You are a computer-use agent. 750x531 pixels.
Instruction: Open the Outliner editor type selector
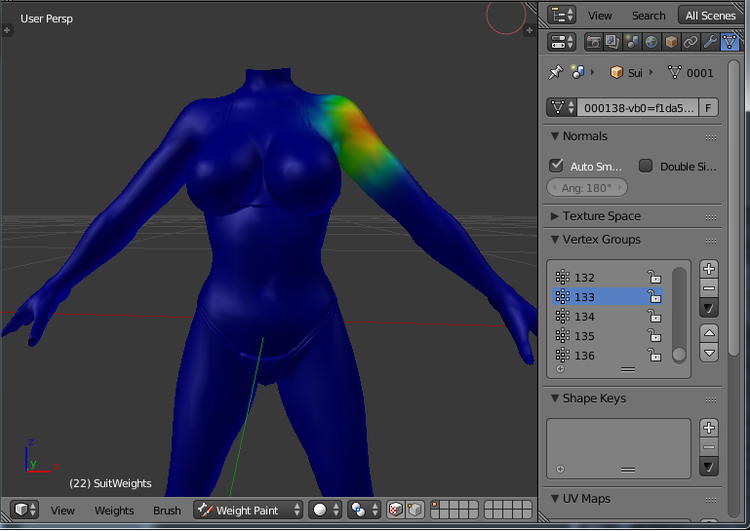562,15
